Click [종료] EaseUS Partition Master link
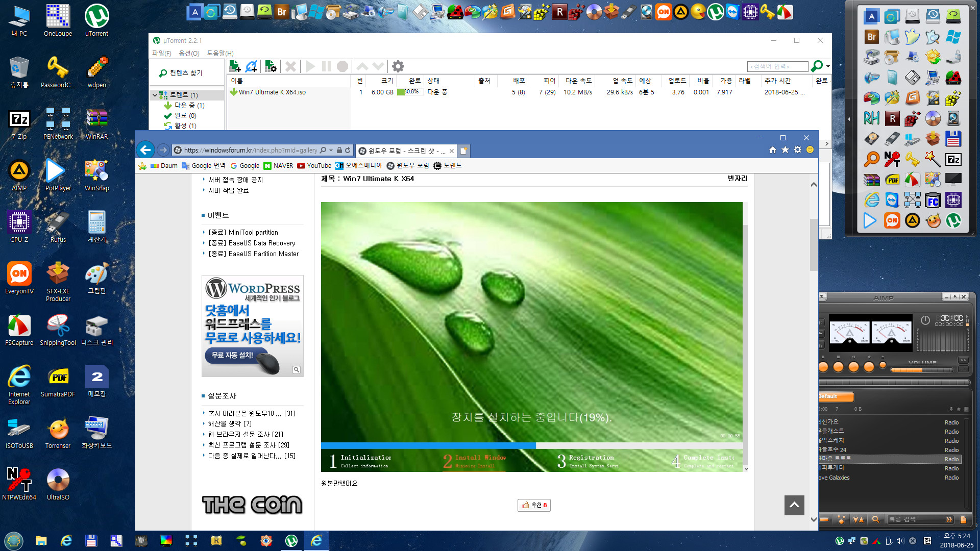Screen dimensions: 980x551 pyautogui.click(x=254, y=254)
